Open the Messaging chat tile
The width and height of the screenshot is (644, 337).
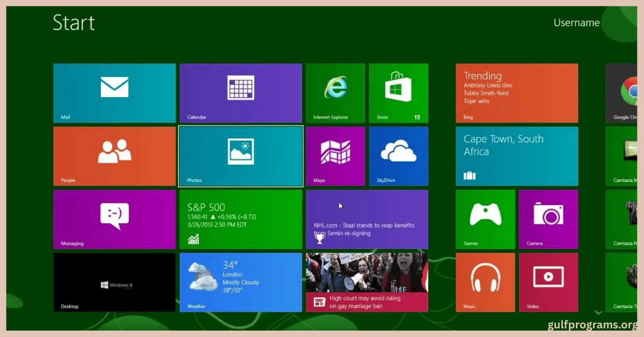(114, 219)
